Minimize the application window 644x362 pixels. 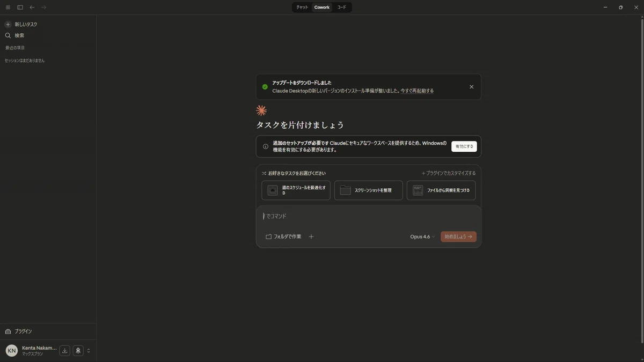605,8
